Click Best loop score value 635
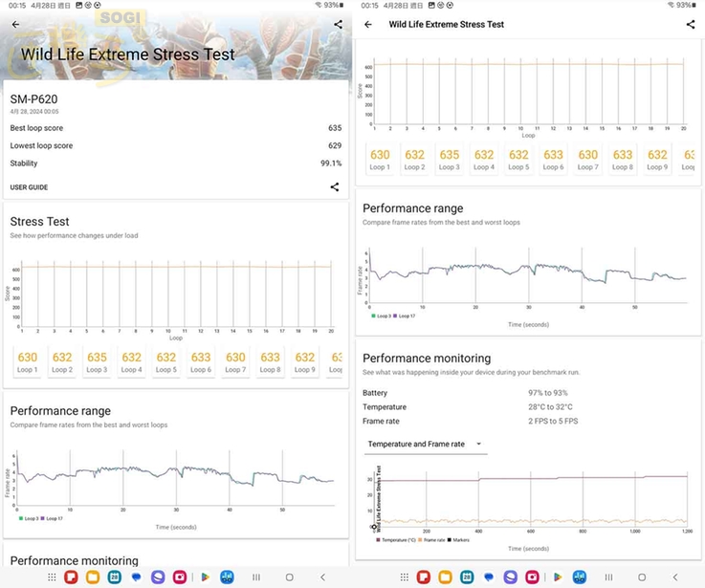Screen dimensions: 705x588 tap(335, 128)
